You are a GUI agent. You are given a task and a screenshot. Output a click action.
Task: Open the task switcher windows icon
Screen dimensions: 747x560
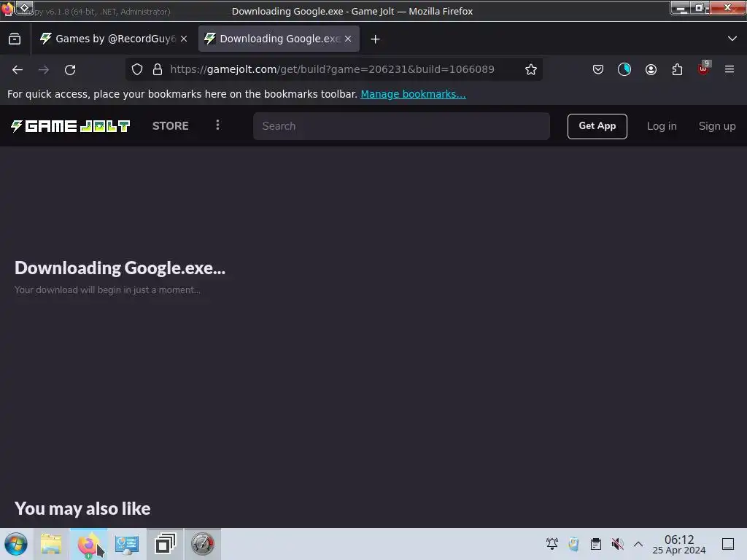[165, 544]
